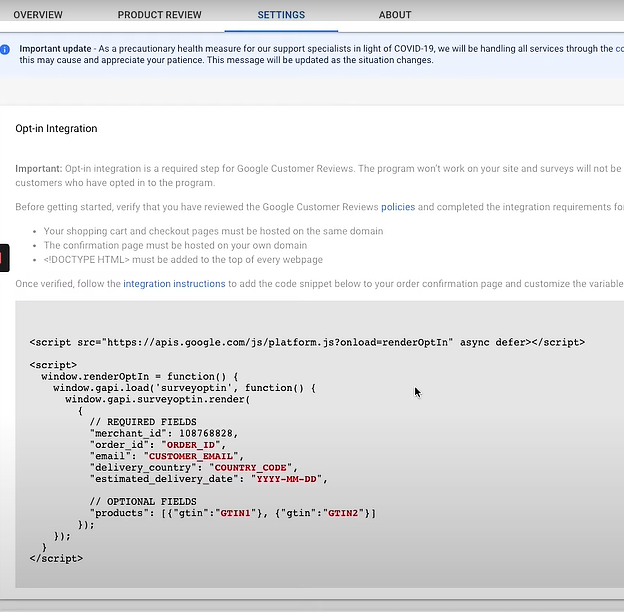This screenshot has width=624, height=612.
Task: Click the GTIN1 placeholder
Action: tap(236, 513)
